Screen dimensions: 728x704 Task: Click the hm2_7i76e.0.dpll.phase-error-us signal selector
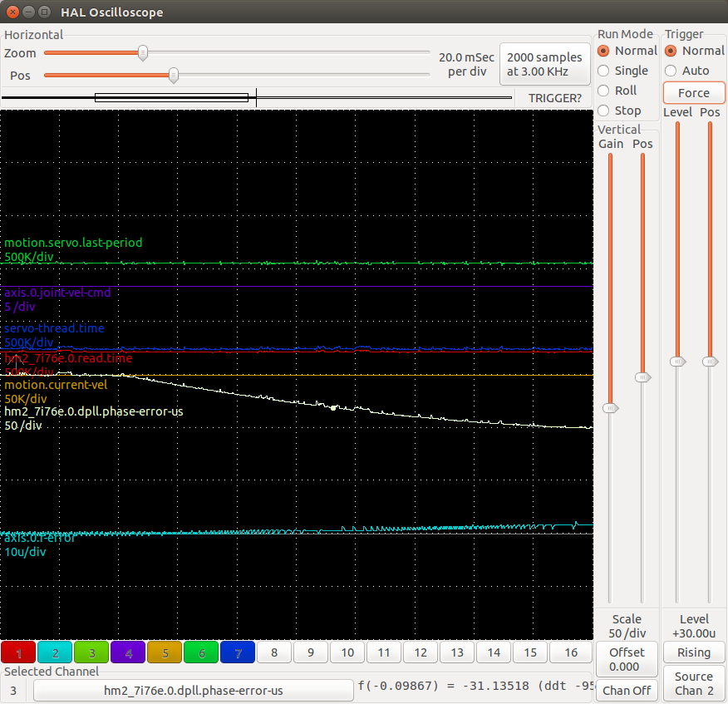pos(193,691)
